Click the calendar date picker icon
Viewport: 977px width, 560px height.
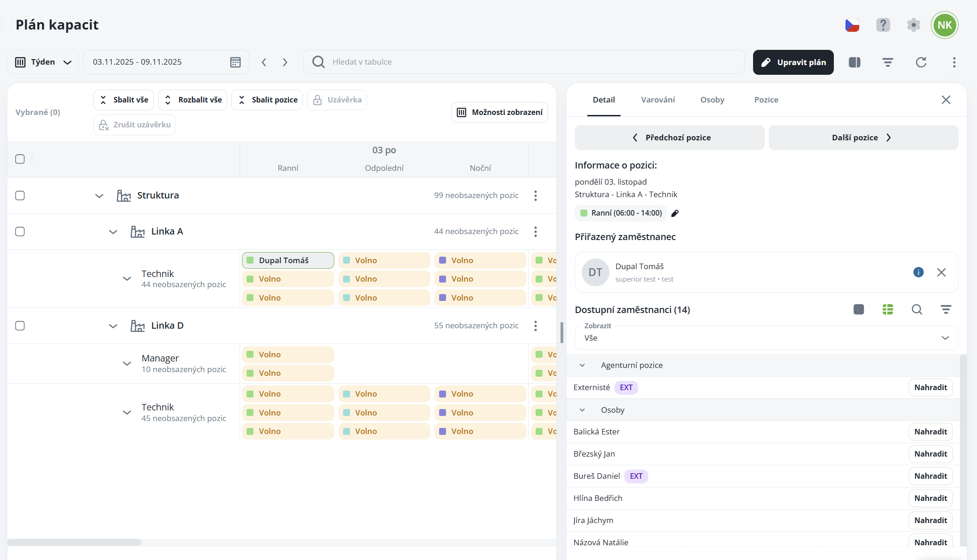(x=235, y=62)
